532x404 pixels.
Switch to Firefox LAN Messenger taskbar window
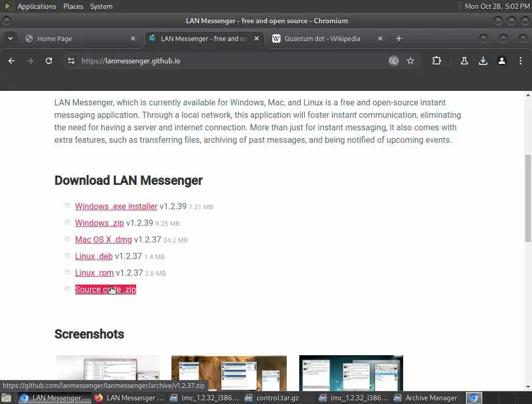click(x=129, y=398)
